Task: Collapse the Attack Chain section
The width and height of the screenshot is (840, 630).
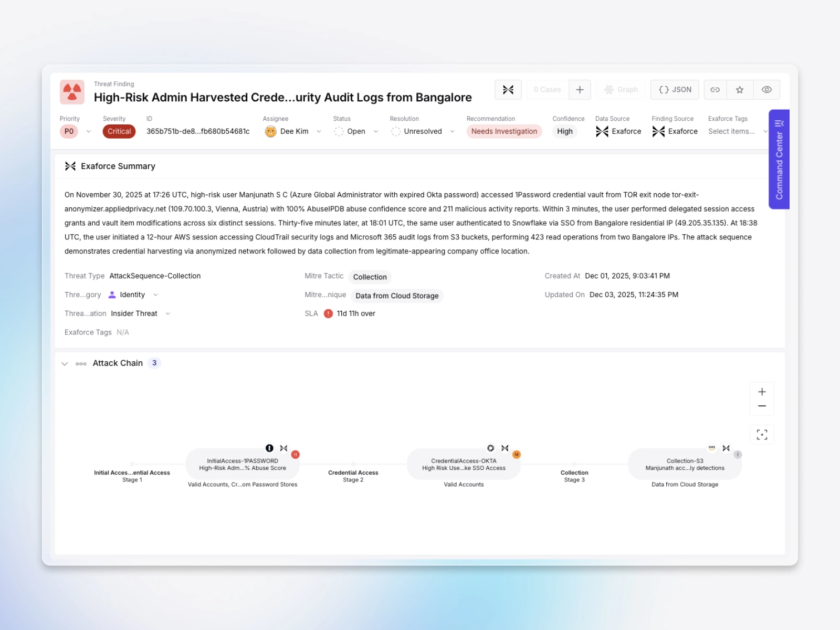Action: (65, 363)
